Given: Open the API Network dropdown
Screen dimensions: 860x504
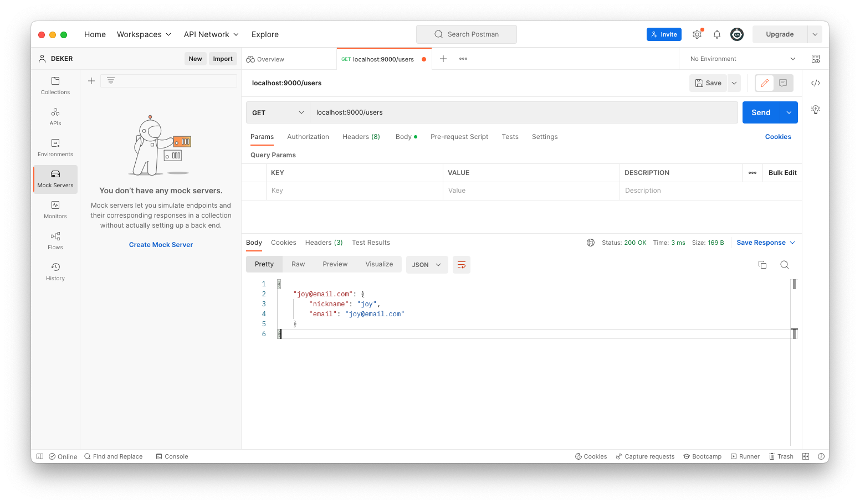Looking at the screenshot, I should coord(211,34).
